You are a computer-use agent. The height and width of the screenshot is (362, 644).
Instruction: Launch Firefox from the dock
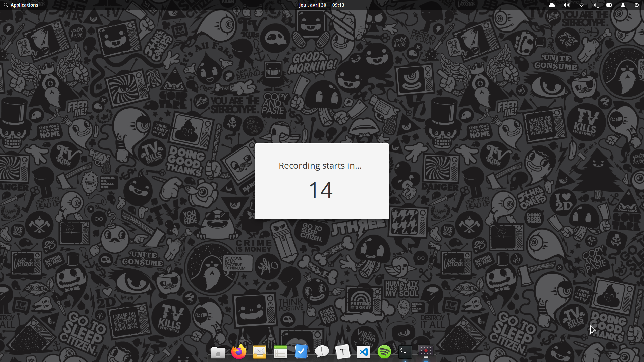pos(238,352)
